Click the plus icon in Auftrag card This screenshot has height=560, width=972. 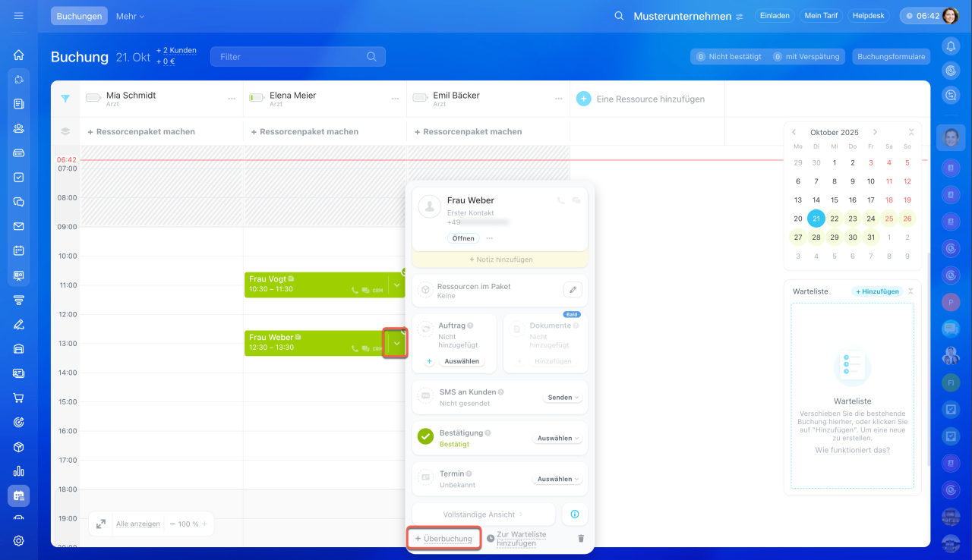click(x=429, y=361)
